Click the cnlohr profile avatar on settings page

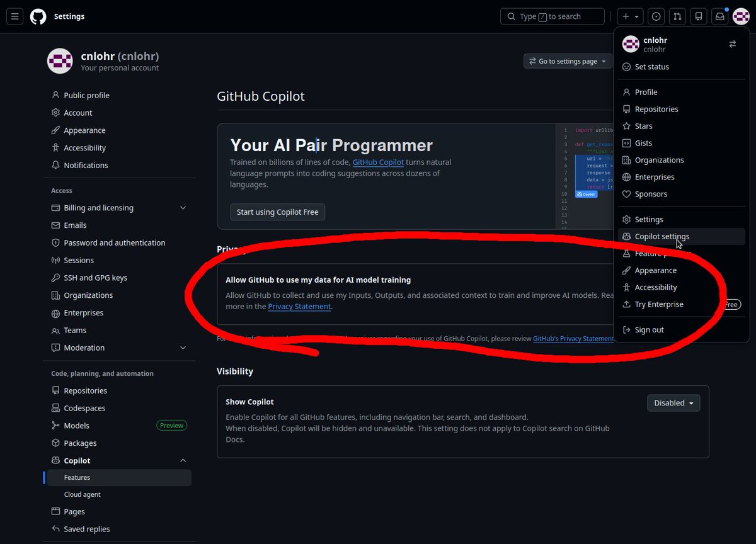tap(60, 61)
